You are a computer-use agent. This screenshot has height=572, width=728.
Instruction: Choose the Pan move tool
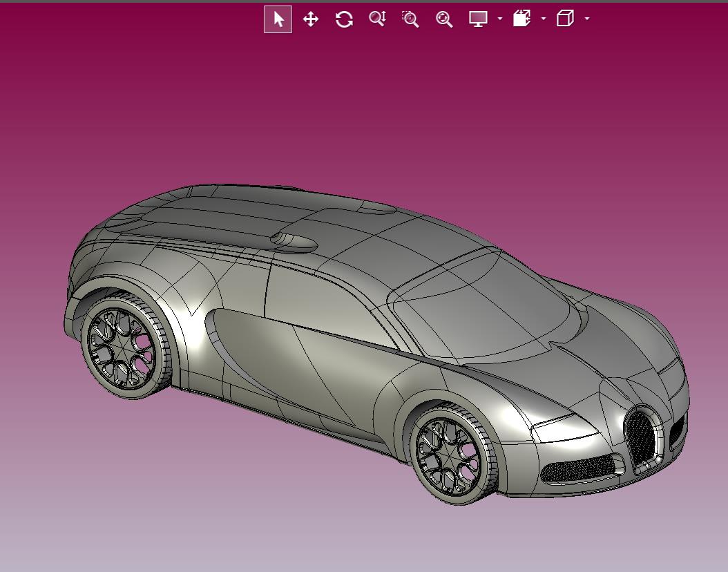click(x=311, y=19)
